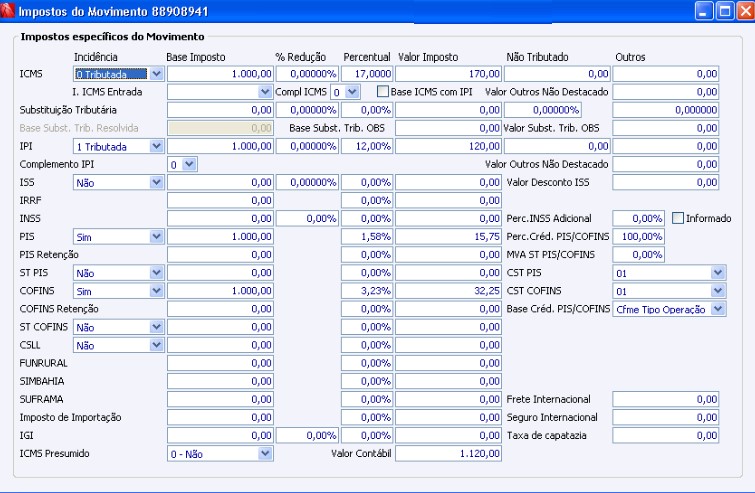
Task: Click the COFINS Percentual field 3,23%
Action: click(367, 291)
